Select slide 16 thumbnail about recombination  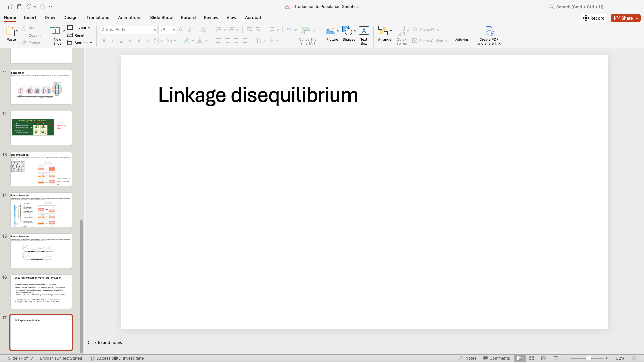pyautogui.click(x=41, y=291)
